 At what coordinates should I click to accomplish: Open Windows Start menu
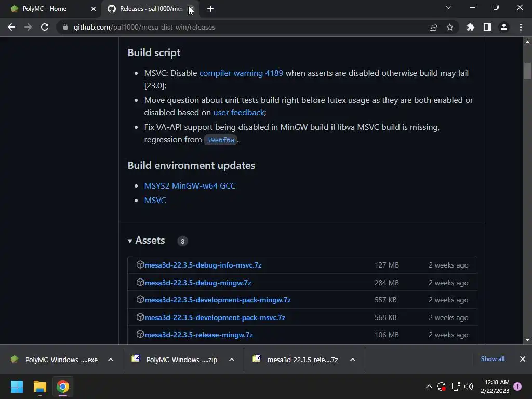click(17, 387)
